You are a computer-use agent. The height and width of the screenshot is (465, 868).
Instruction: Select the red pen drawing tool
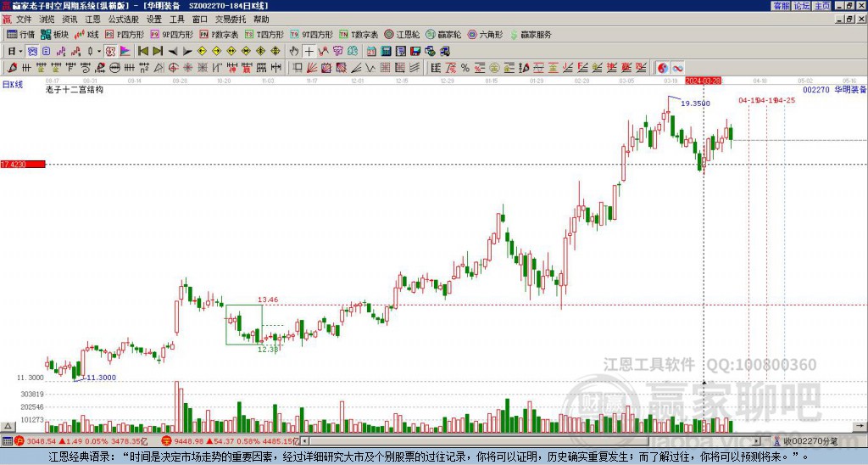coord(12,68)
